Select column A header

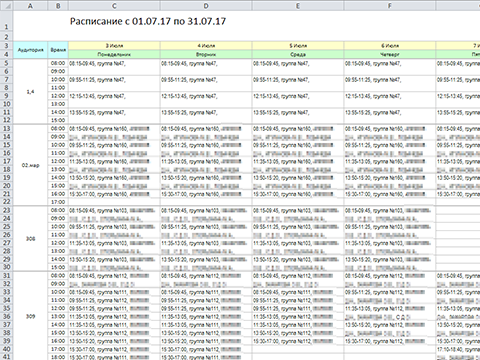(x=30, y=6)
